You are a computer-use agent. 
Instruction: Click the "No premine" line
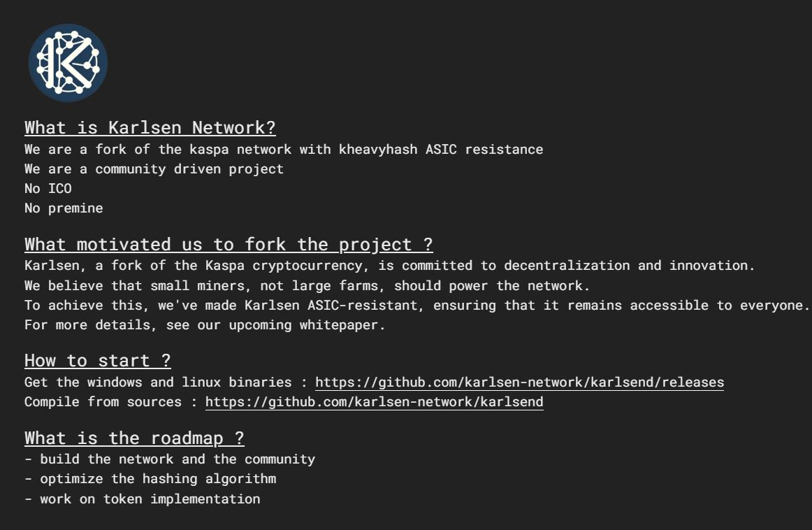64,208
